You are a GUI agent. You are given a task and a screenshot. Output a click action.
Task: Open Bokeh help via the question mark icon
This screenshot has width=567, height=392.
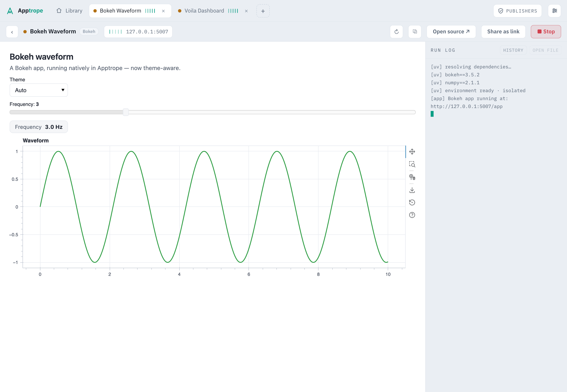412,215
